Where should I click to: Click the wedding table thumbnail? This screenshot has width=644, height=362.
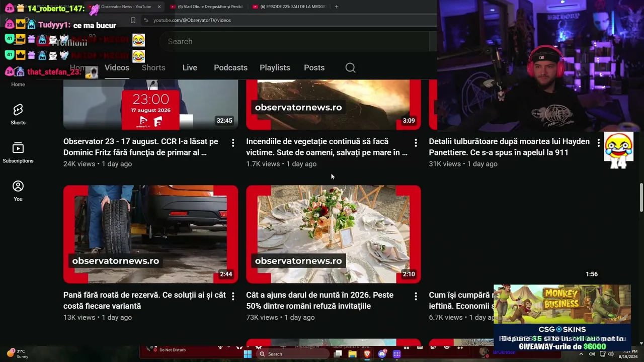click(x=333, y=234)
